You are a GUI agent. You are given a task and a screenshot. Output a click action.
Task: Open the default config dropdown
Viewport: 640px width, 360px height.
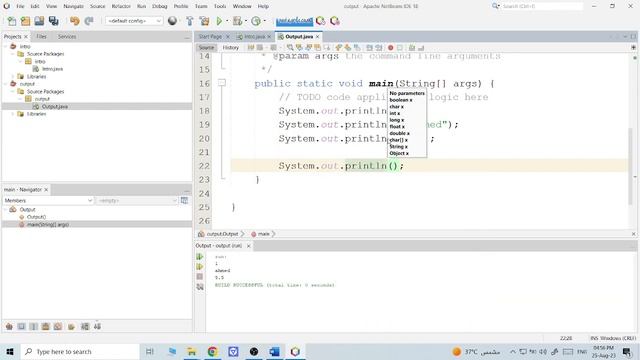click(x=134, y=21)
